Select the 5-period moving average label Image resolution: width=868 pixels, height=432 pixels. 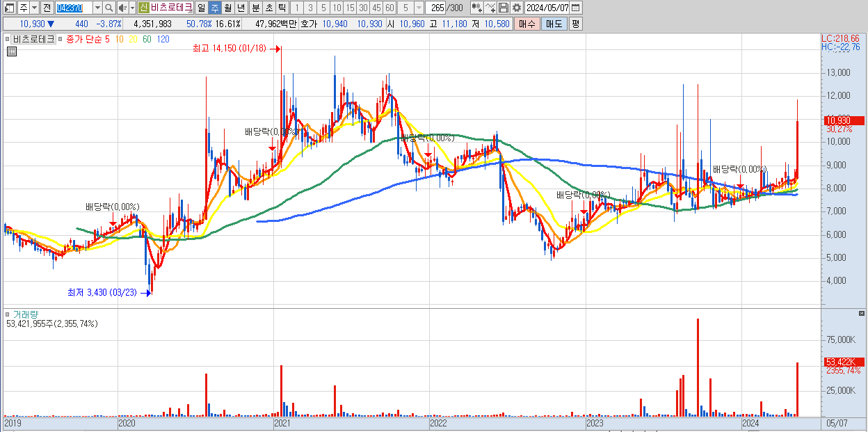pos(107,39)
